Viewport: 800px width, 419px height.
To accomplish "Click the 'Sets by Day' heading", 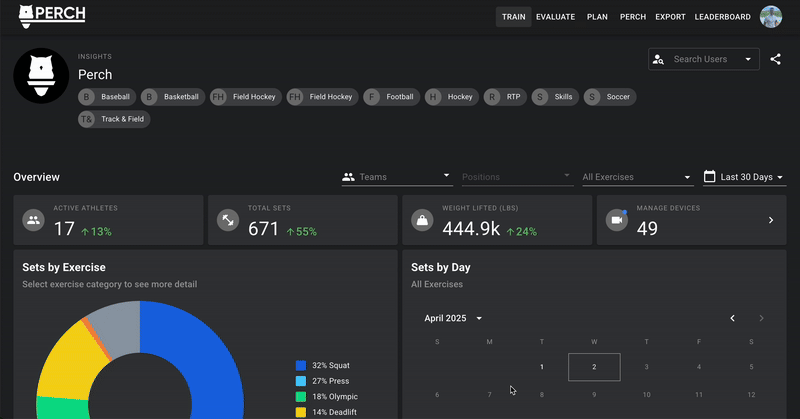I will click(441, 267).
